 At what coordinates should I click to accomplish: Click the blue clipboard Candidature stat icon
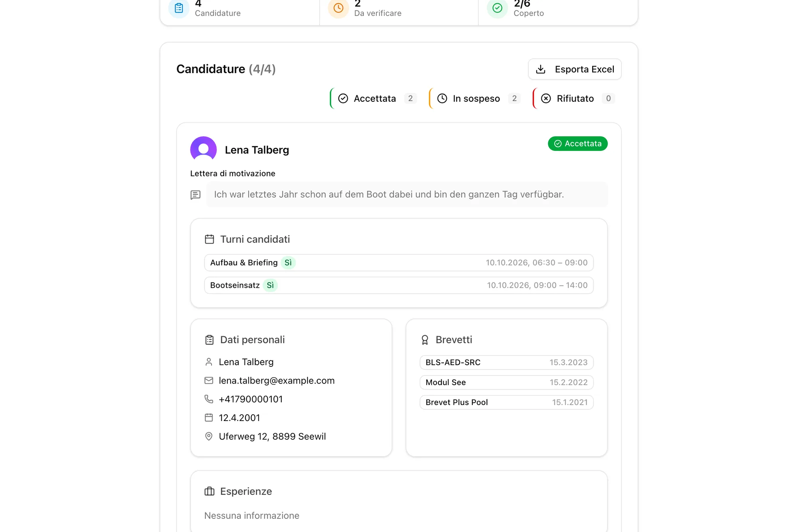point(179,8)
